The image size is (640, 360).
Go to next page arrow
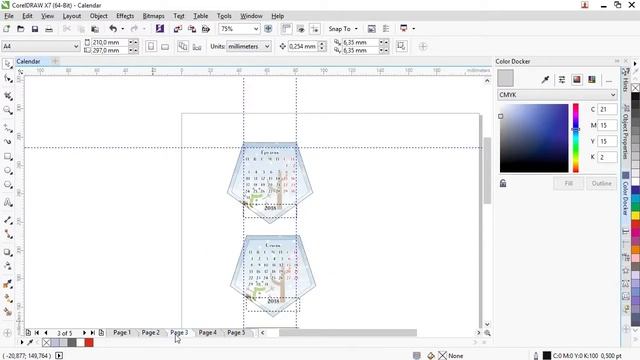click(84, 333)
